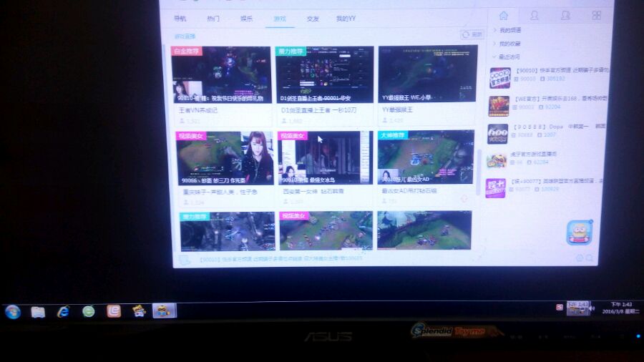Open the yellow cartoon channel avatar icon
Screen dimensions: 644x362
tap(496, 160)
